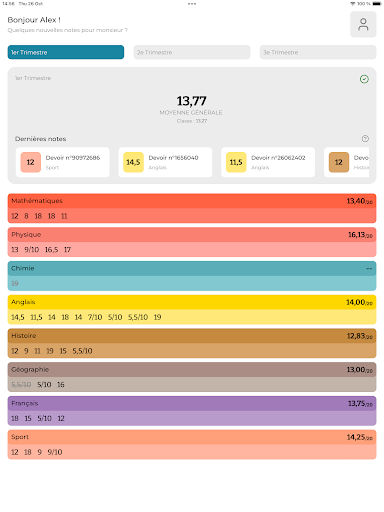Check the Wi-Fi status icon
The image size is (384, 512).
click(353, 4)
